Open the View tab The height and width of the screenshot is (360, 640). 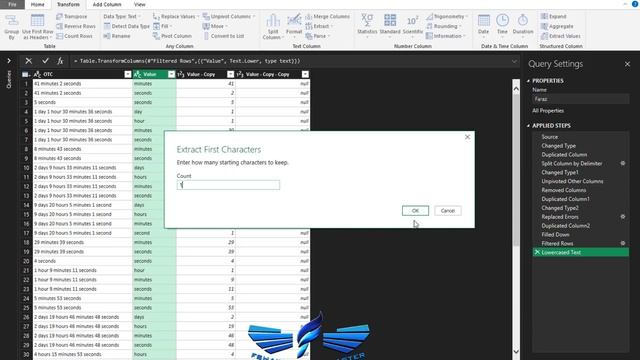(x=140, y=4)
